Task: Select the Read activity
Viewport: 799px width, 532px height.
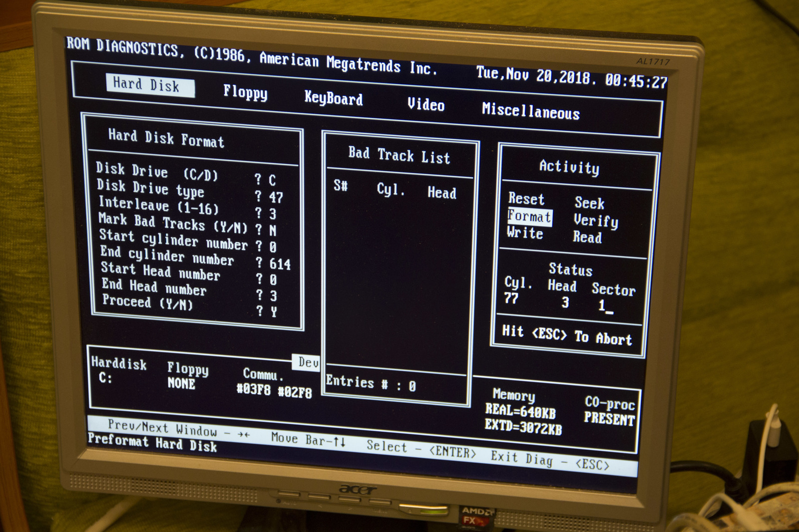Action: point(588,237)
